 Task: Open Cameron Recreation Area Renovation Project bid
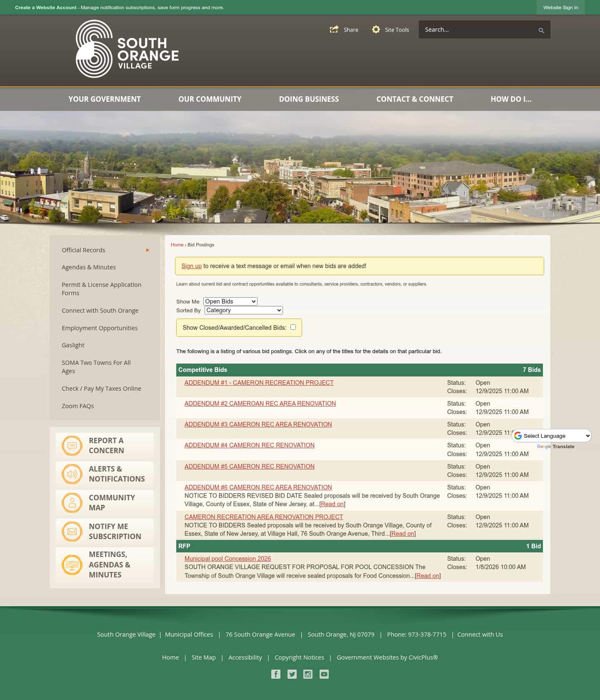click(264, 517)
